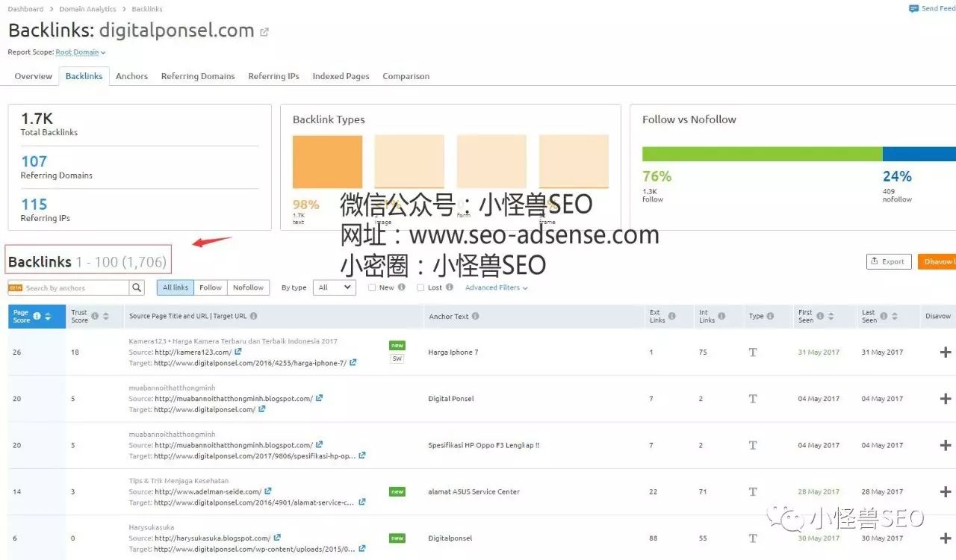Show info tooltip for Int Links column
Viewport: 956px width, 560px height.
point(721,316)
